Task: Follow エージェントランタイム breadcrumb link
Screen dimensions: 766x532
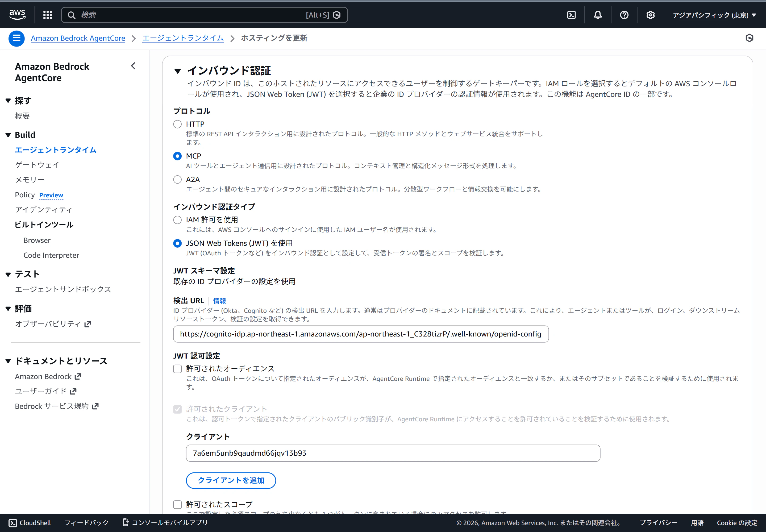Action: 183,38
